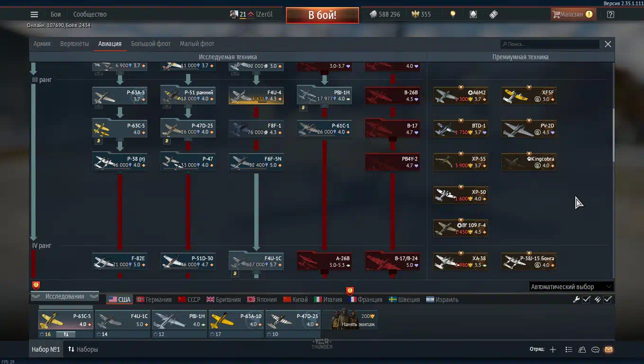The height and width of the screenshot is (364, 644).
Task: Open the Battle Pass BP icon
Action: (x=493, y=14)
